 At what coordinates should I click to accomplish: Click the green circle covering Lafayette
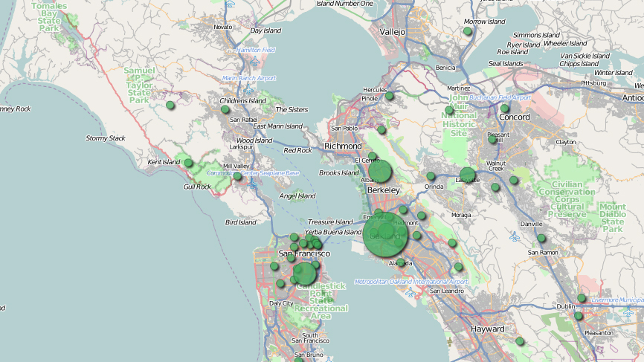467,175
